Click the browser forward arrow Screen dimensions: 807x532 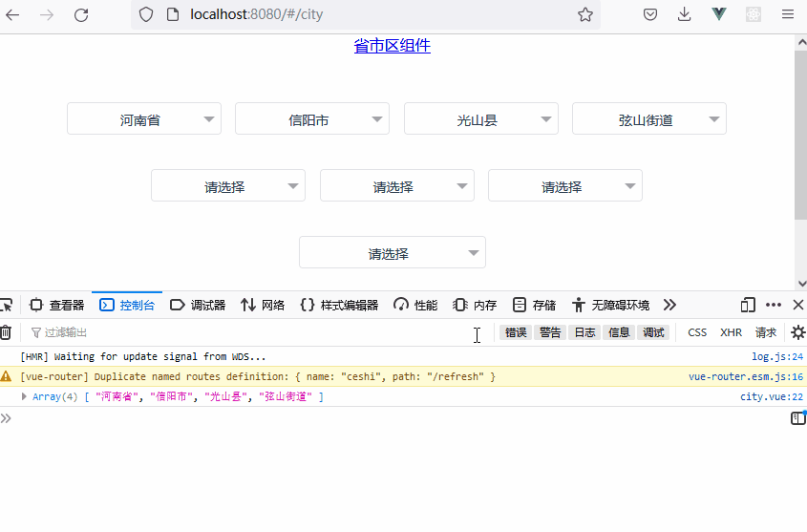point(47,15)
